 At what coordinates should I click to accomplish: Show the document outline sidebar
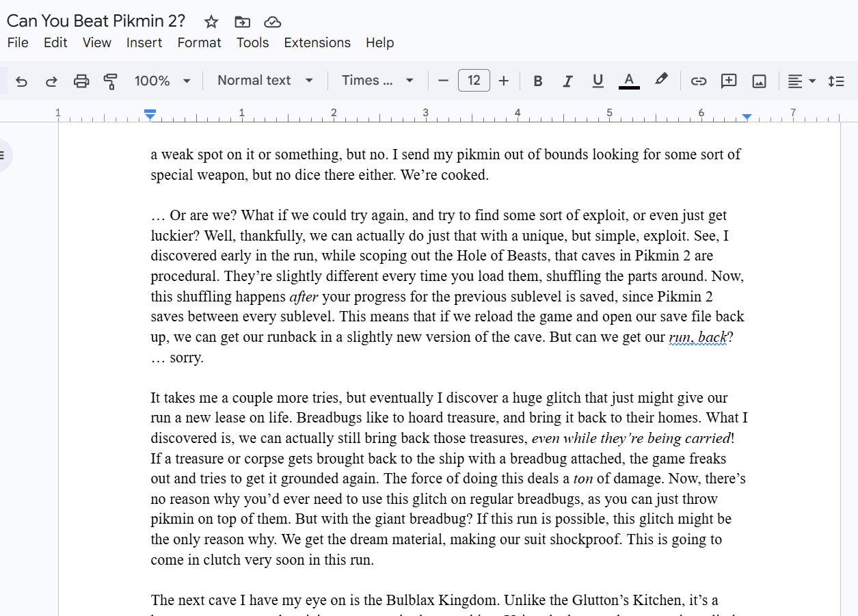(3, 155)
